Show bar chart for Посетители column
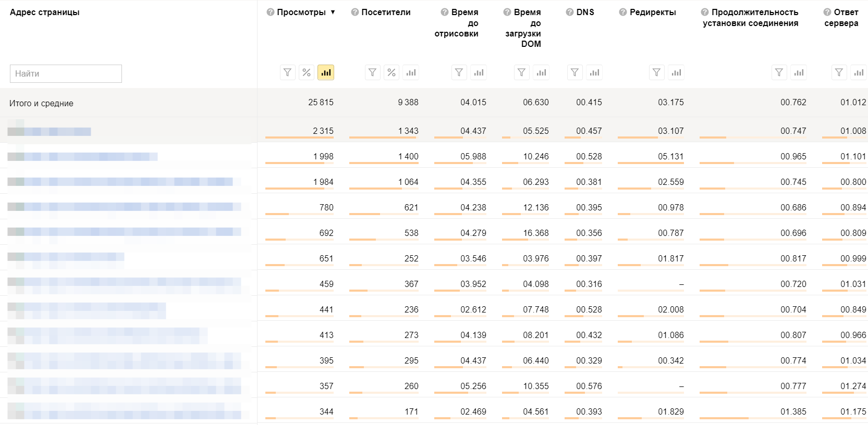The height and width of the screenshot is (425, 868). tap(411, 72)
